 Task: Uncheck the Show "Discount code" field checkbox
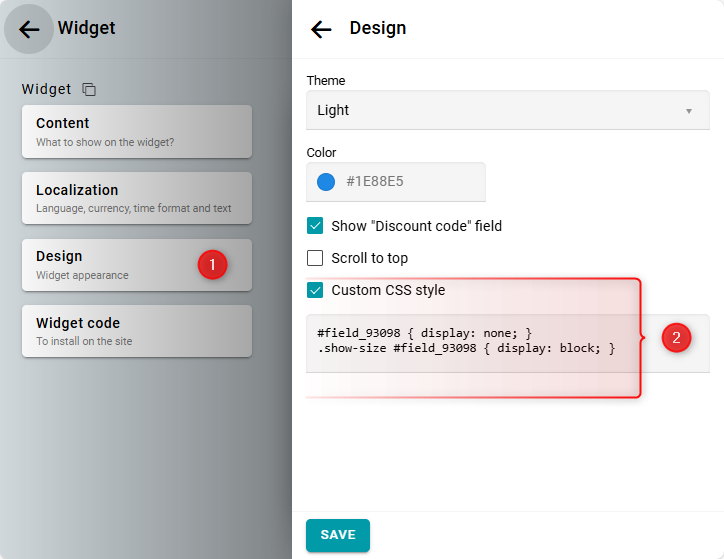[315, 226]
